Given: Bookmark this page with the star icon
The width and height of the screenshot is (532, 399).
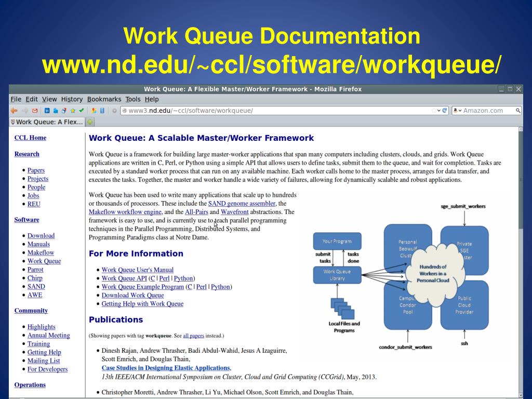Looking at the screenshot, I should click(434, 111).
